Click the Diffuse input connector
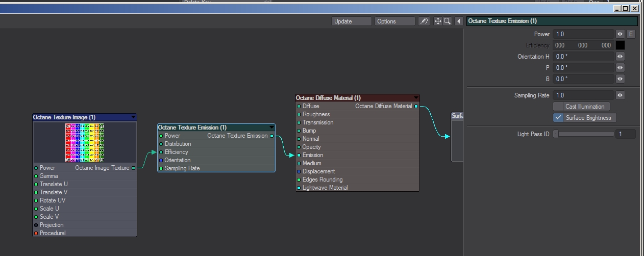The image size is (644, 256). click(299, 106)
